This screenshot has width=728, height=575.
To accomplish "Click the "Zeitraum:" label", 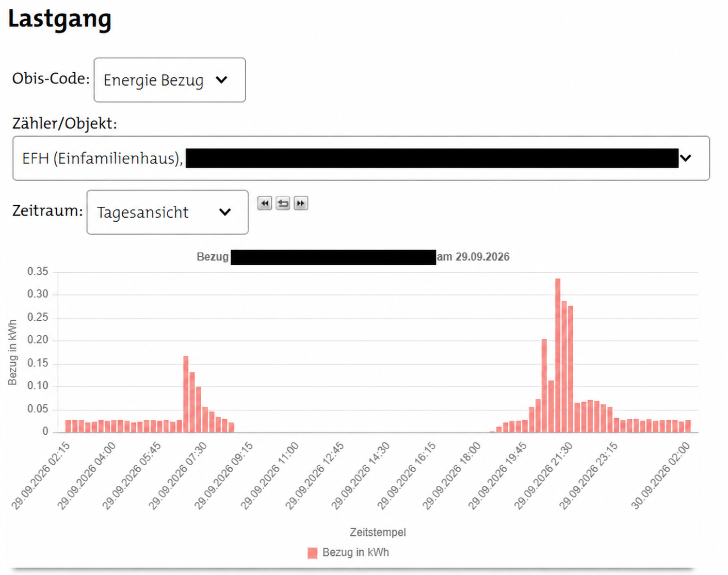I will 47,210.
